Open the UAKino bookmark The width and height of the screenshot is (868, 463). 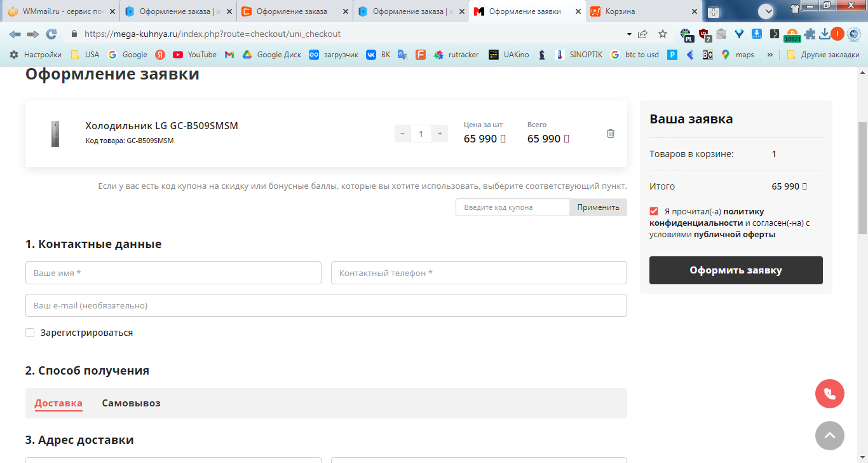(x=508, y=55)
